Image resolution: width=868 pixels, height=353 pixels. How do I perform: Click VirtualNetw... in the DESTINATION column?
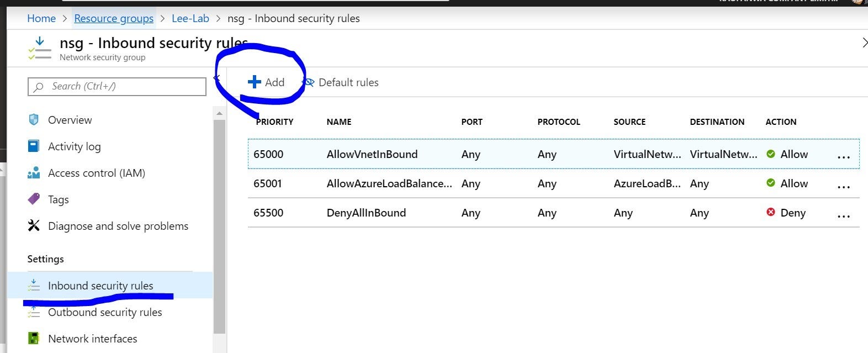[723, 154]
